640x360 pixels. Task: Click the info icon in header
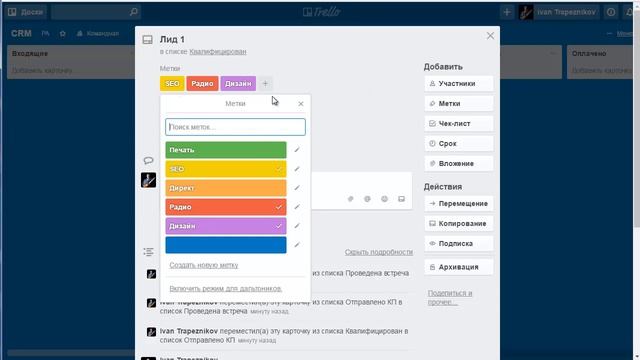tap(611, 12)
